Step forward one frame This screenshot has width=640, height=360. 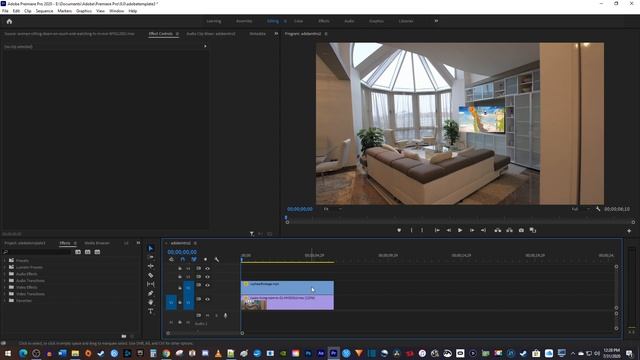[x=472, y=230]
